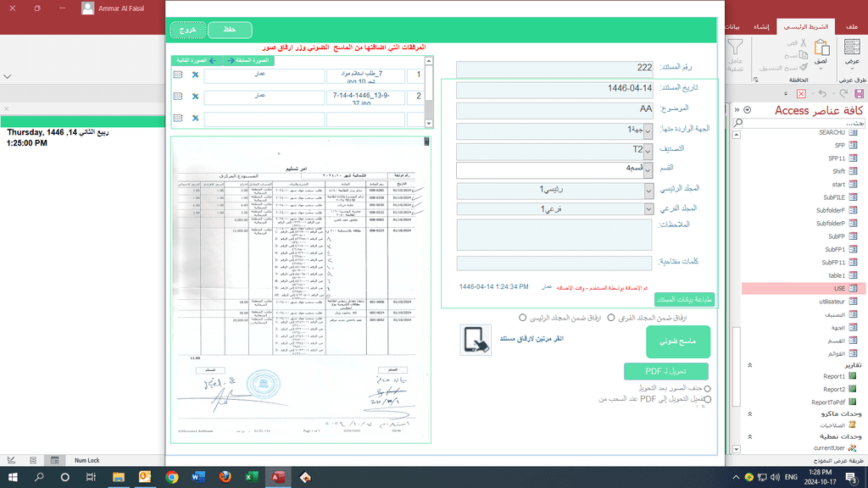
Task: Open the القسم dropdown showing قسم4
Action: point(648,169)
